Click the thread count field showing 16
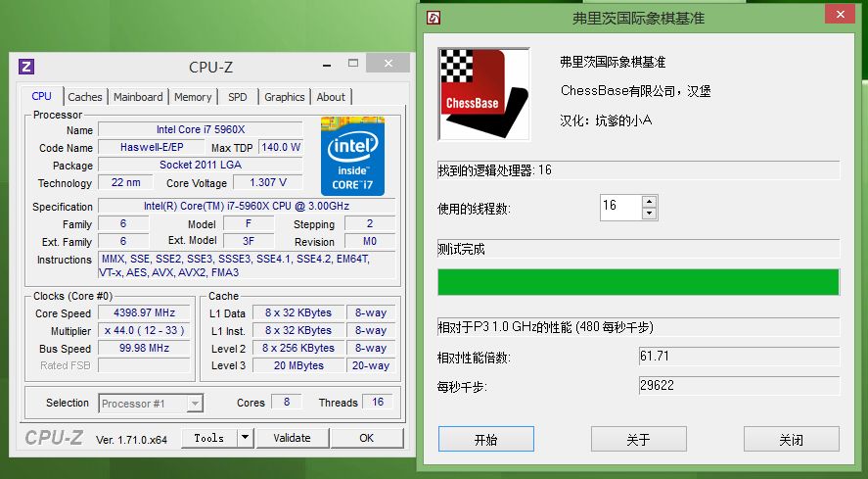This screenshot has height=479, width=868. point(621,208)
